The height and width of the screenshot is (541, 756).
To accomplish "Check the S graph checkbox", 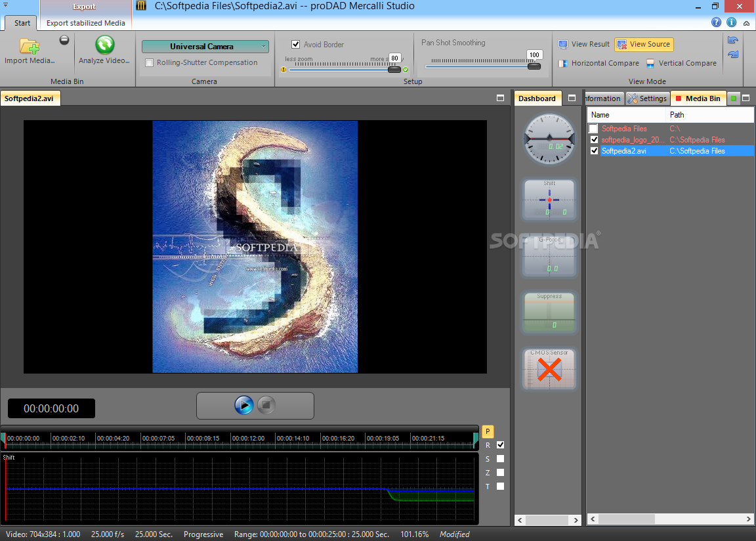I will 501,458.
